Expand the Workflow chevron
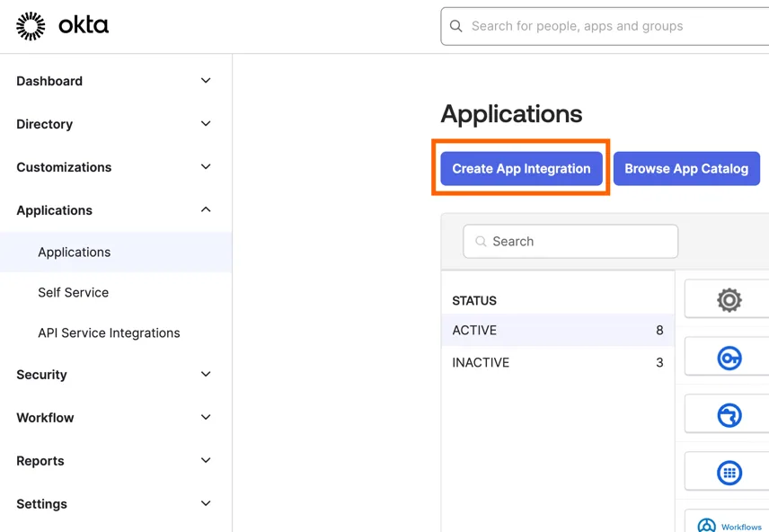Screen dimensions: 769x532 (206, 417)
